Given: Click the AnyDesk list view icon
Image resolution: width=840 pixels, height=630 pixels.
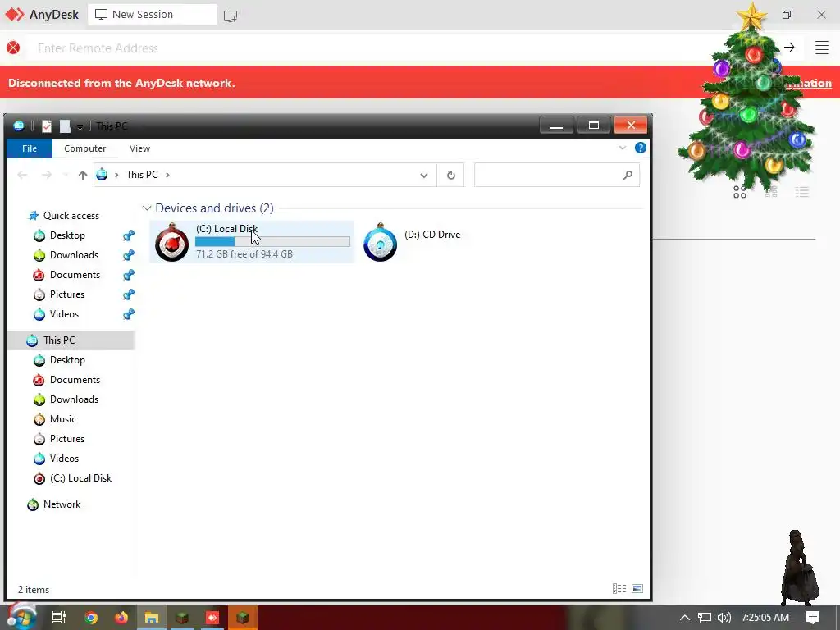Looking at the screenshot, I should point(802,192).
